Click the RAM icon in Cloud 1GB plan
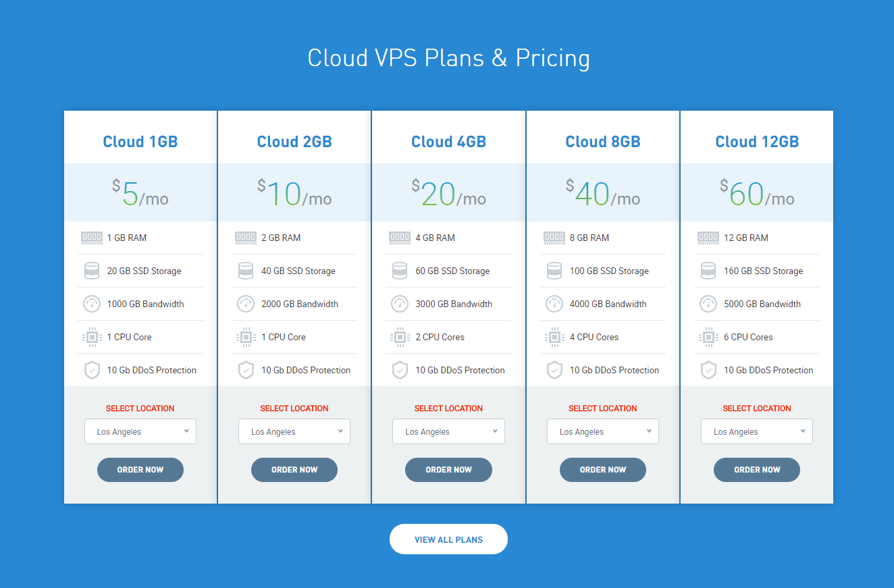The height and width of the screenshot is (588, 894). [x=91, y=237]
